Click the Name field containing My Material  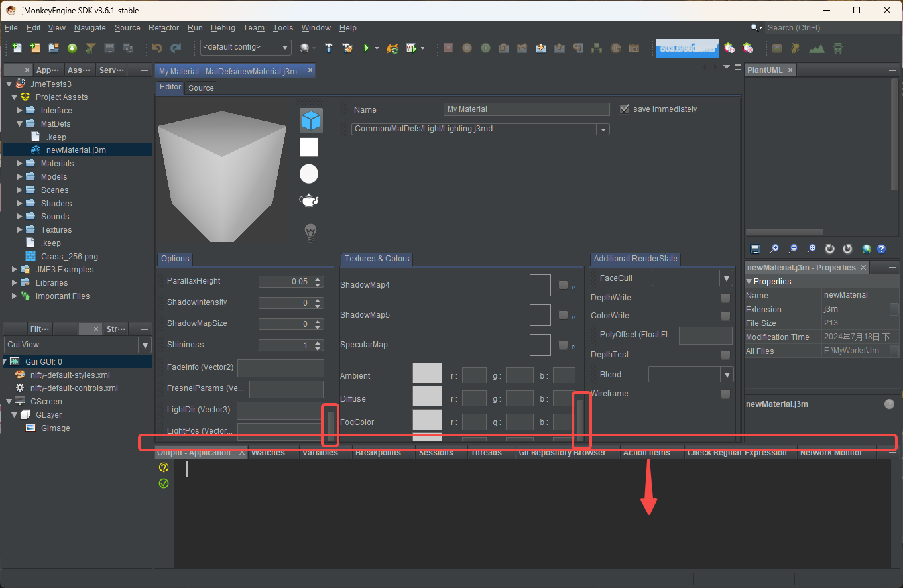point(526,109)
